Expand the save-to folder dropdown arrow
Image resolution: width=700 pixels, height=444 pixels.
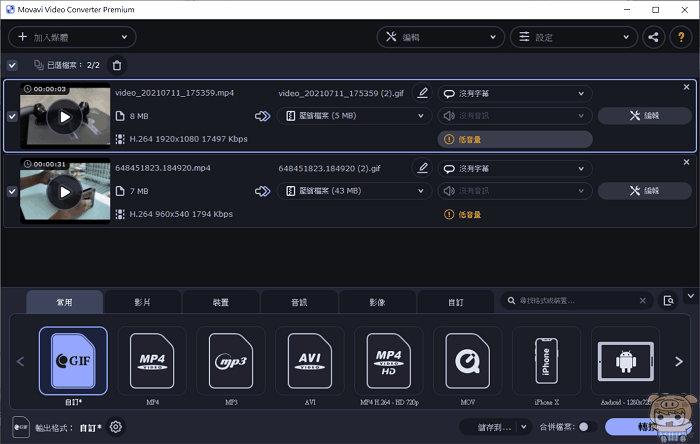point(524,427)
